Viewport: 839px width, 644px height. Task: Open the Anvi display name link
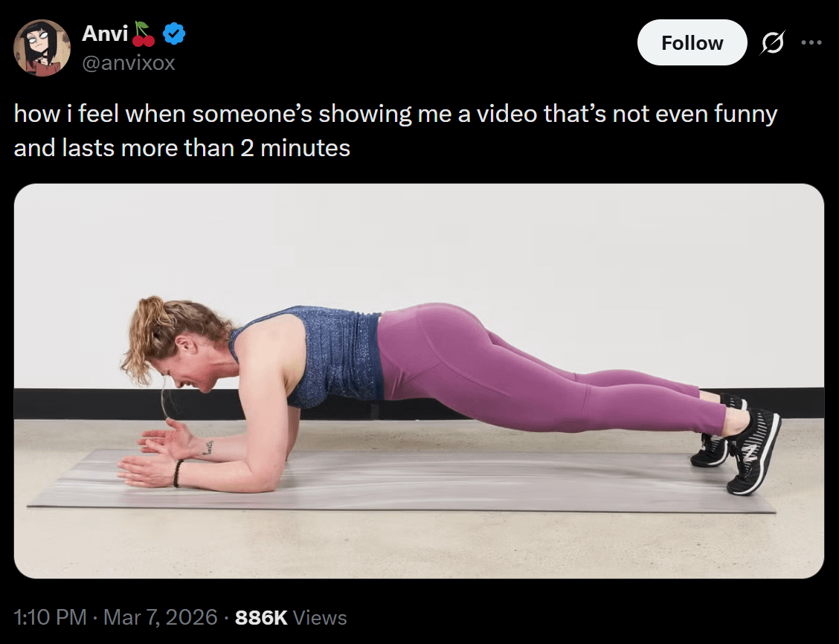(x=104, y=33)
